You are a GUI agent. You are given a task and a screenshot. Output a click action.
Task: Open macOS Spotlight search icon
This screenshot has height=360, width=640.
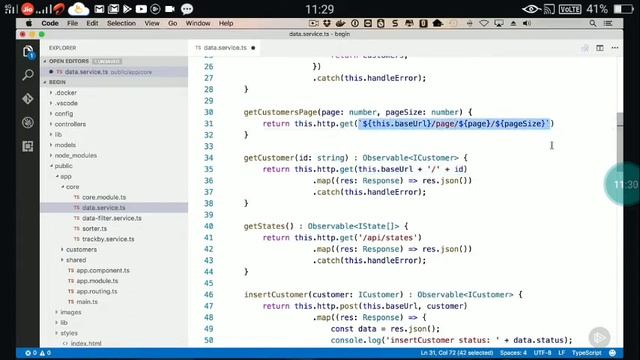pos(593,23)
